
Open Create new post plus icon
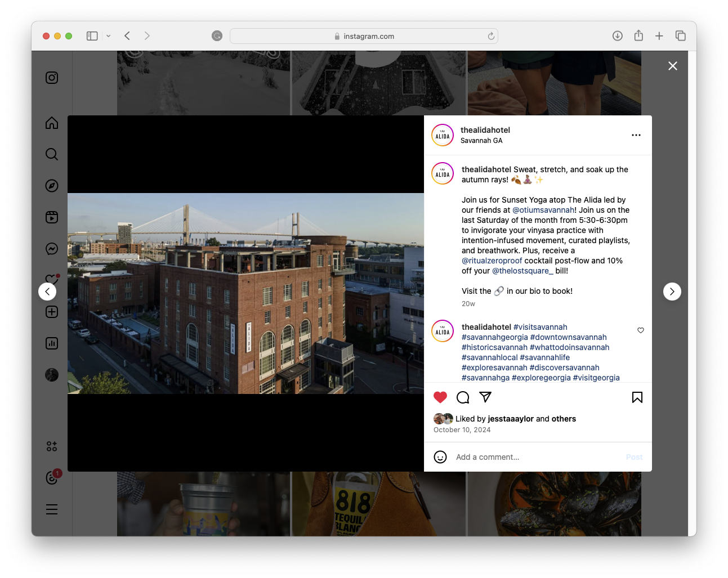click(52, 312)
